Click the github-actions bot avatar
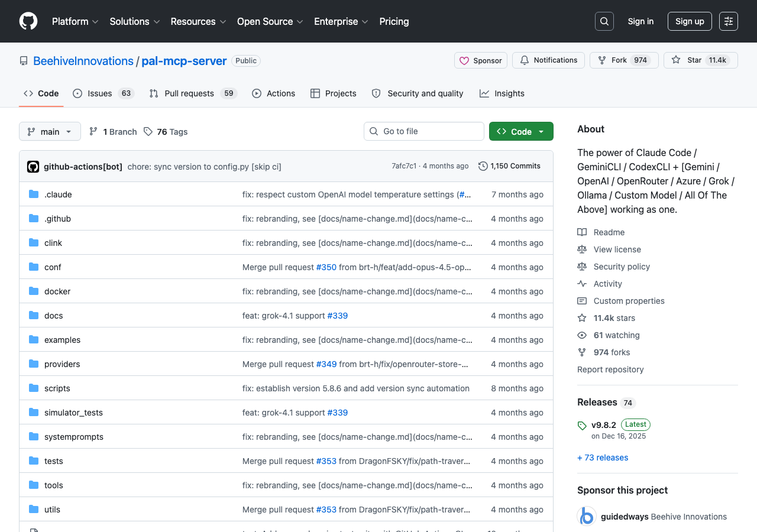The width and height of the screenshot is (757, 532). (33, 167)
